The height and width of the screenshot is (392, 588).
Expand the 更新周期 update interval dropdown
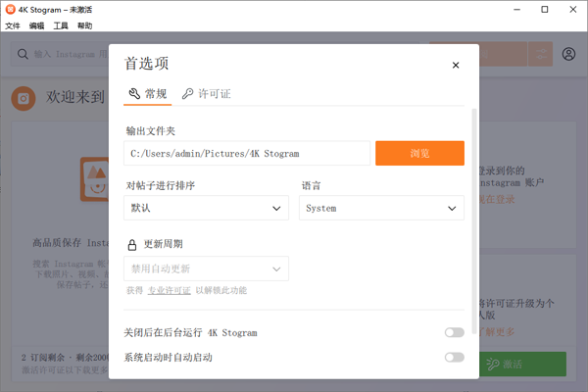click(x=206, y=269)
